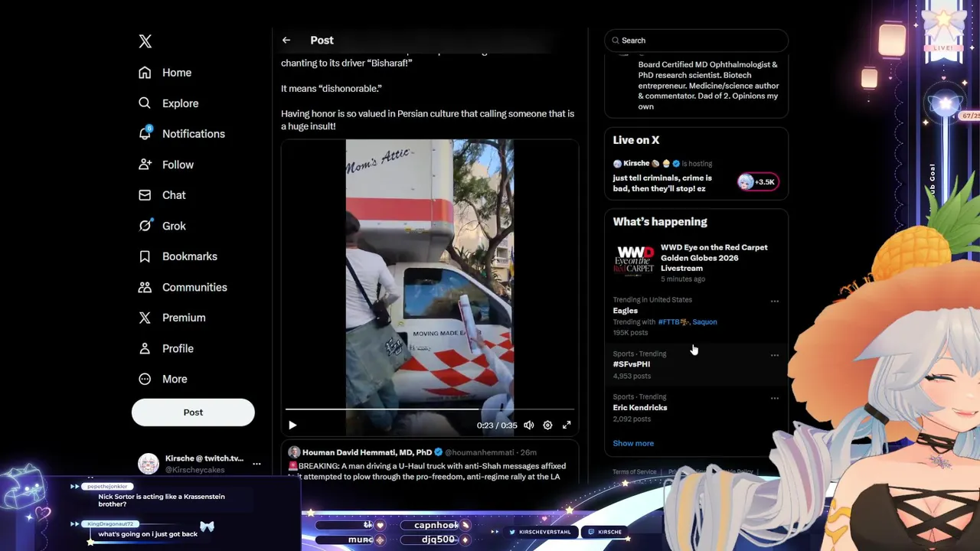Open the More menu label
The width and height of the screenshot is (980, 551).
(x=175, y=379)
